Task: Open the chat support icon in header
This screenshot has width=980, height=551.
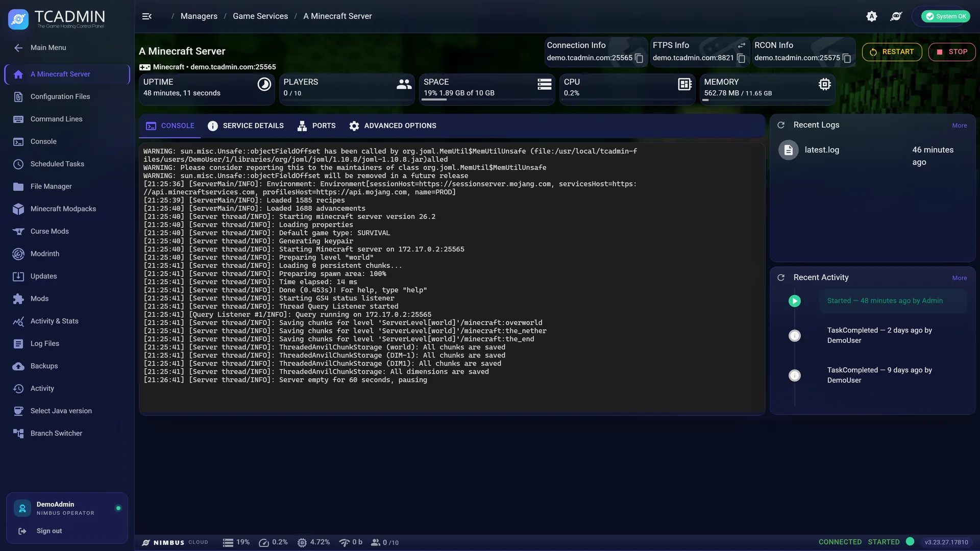Action: click(896, 16)
